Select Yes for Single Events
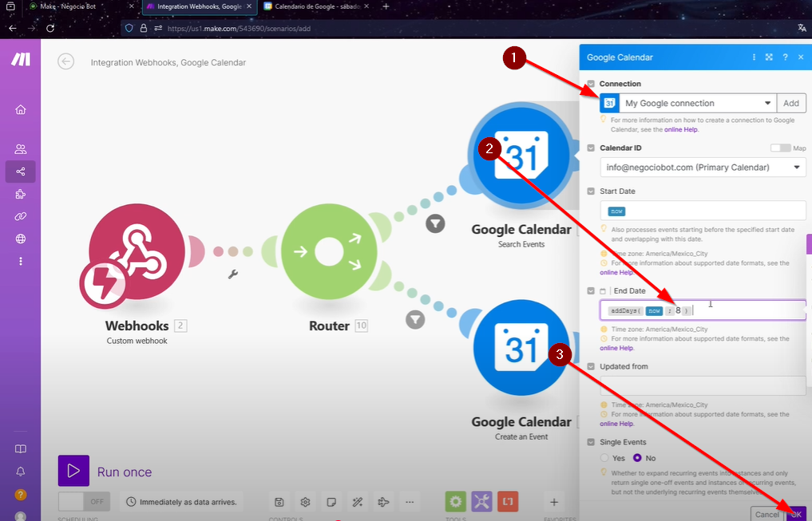The width and height of the screenshot is (812, 521). pos(604,458)
